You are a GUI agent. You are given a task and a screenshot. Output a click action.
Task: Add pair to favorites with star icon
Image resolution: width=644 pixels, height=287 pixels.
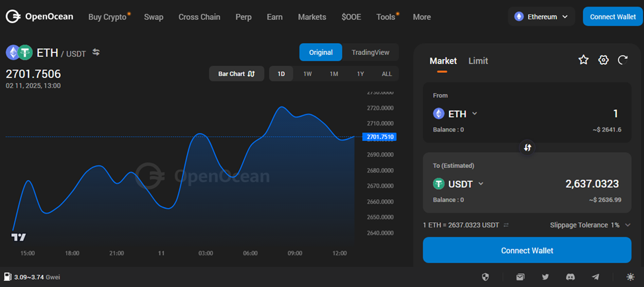pos(583,60)
